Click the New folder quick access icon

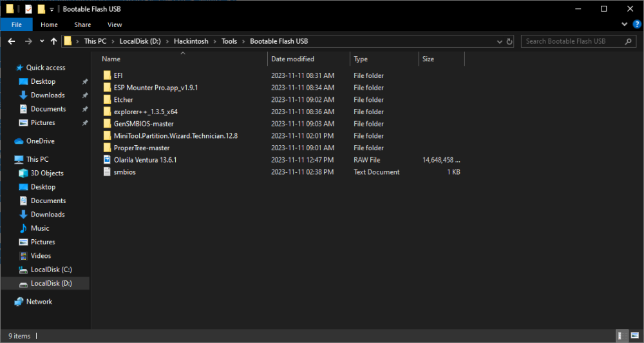click(41, 9)
